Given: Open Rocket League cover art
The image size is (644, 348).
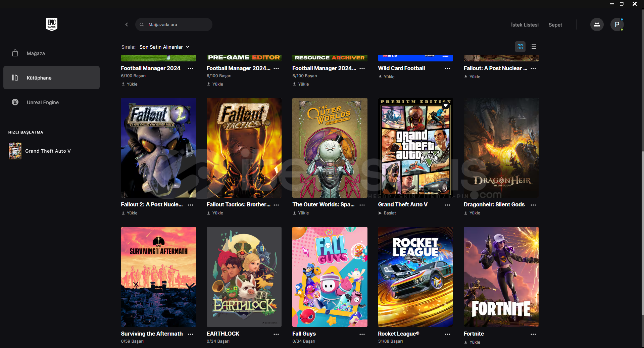Looking at the screenshot, I should 415,277.
